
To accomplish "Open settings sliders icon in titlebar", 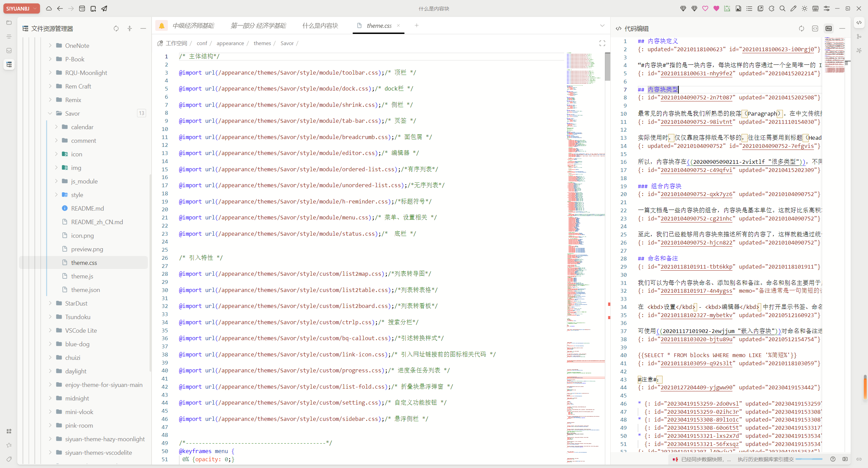I will (x=826, y=8).
